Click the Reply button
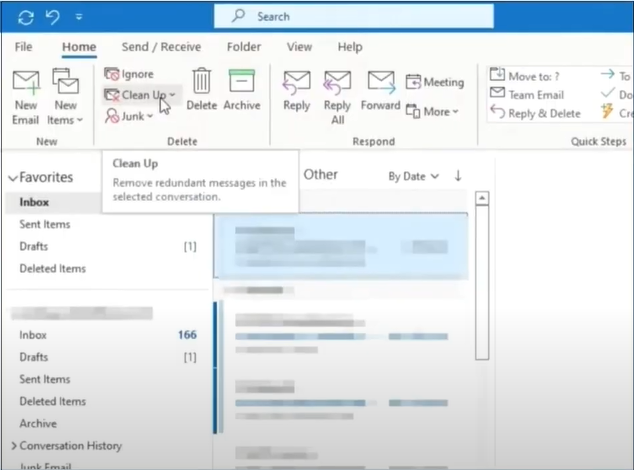 tap(296, 91)
